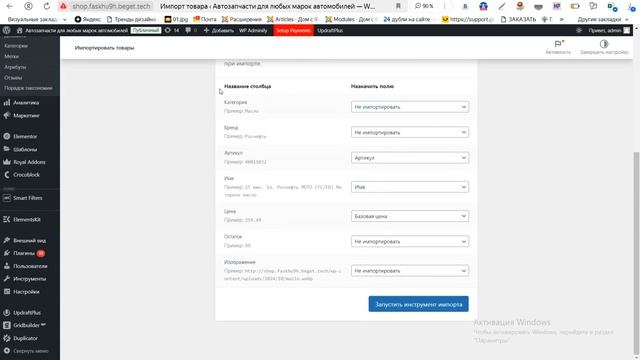Show hidden bookmarks with the » chevron
Image resolution: width=640 pixels, height=360 pixels.
point(562,19)
